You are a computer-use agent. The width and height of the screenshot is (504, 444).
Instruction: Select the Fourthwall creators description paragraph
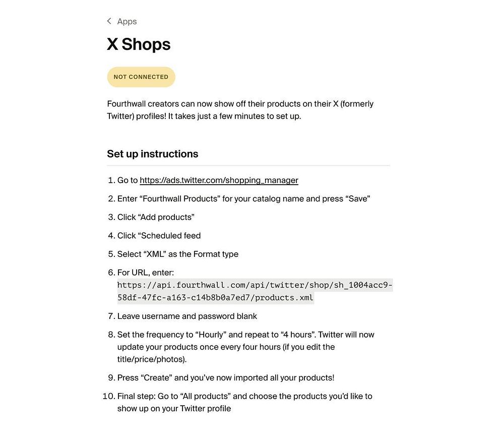[240, 109]
